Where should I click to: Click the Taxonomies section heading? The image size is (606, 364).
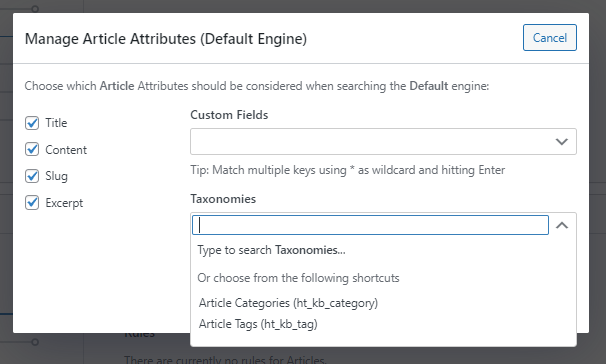[223, 199]
